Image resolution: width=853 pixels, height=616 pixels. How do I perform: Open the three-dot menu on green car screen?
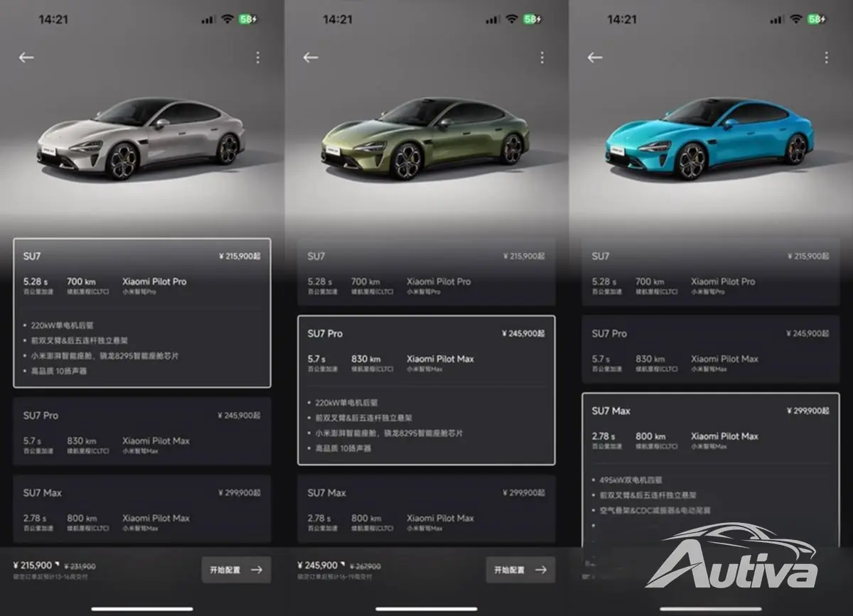[x=542, y=58]
